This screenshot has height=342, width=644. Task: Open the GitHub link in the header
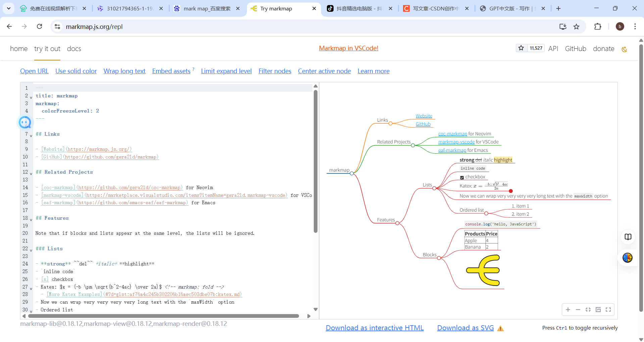[576, 49]
